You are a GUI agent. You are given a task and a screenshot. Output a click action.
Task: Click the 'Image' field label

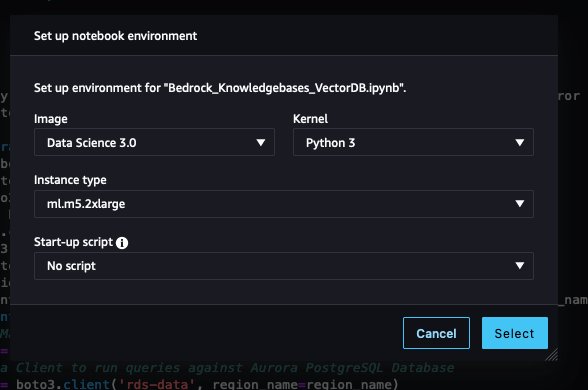click(51, 119)
